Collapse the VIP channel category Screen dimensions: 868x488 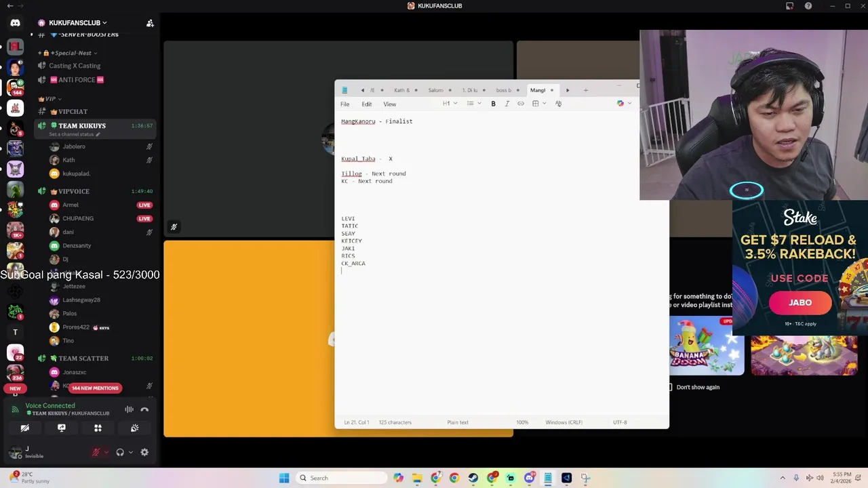[x=50, y=99]
